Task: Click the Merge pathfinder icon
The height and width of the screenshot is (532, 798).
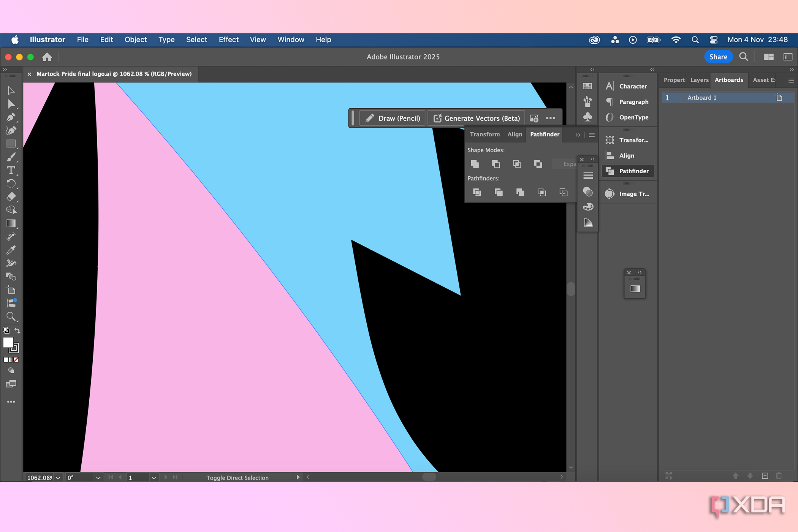Action: tap(520, 192)
